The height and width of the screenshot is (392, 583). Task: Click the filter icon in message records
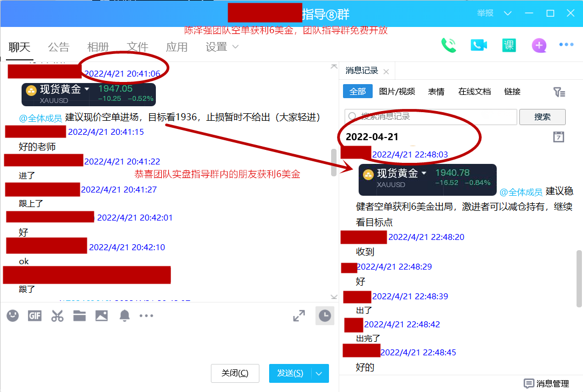[559, 92]
